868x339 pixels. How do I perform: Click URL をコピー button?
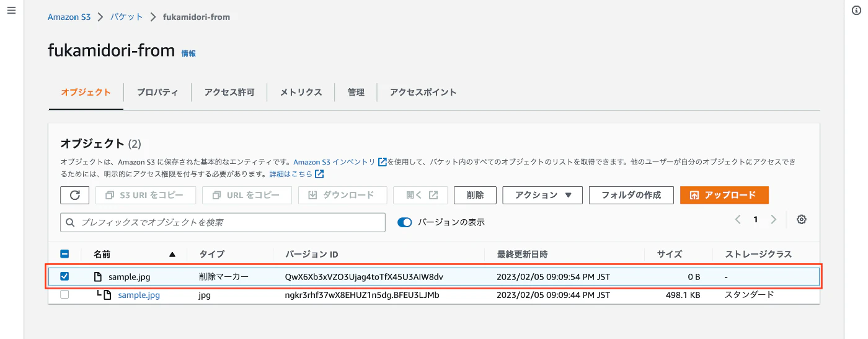click(x=247, y=195)
